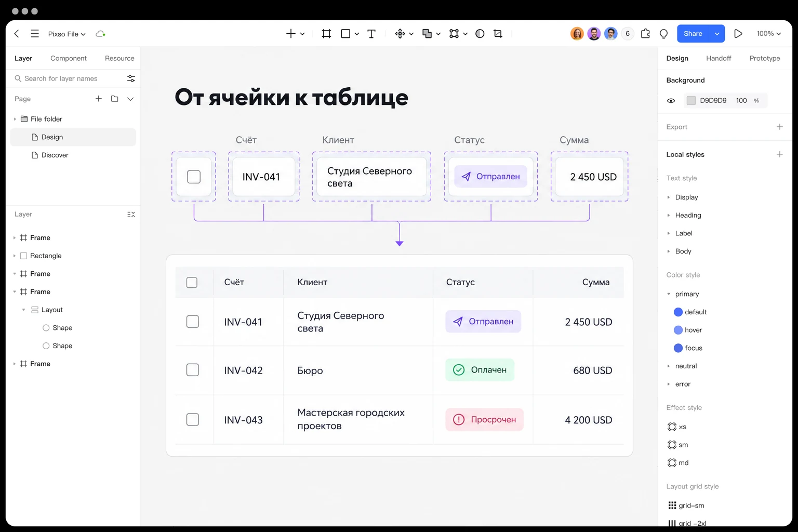Go back using the left arrow icon

tap(17, 34)
